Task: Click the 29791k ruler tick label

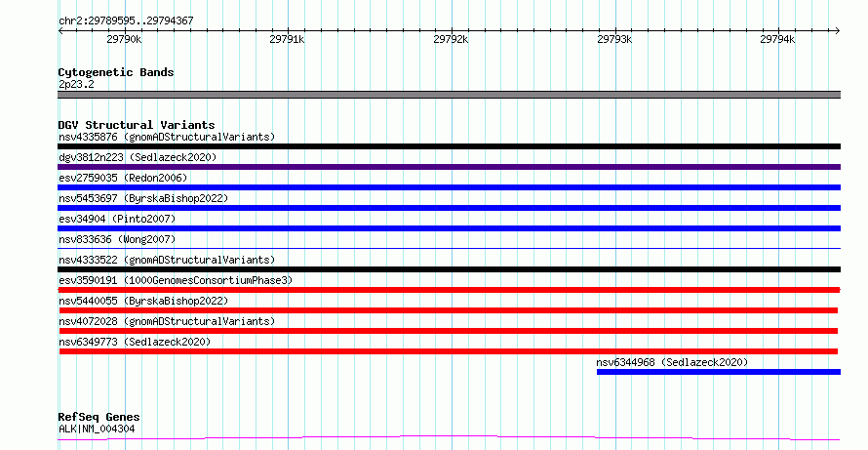Action: 287,39
